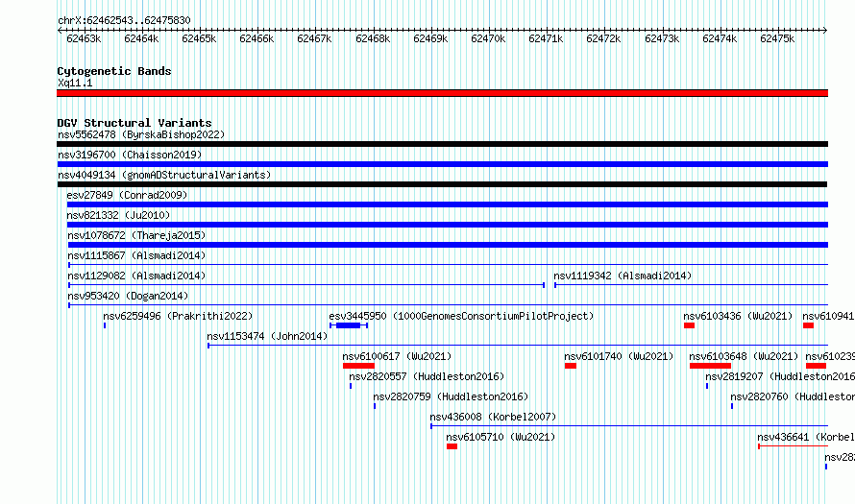Click the red nsv436641 variant line
The height and width of the screenshot is (504, 855).
[x=794, y=446]
